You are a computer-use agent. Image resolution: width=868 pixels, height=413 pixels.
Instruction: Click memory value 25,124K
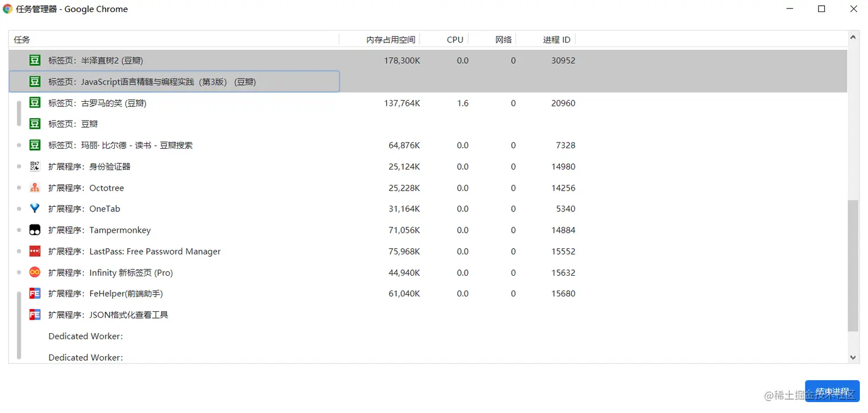(404, 167)
